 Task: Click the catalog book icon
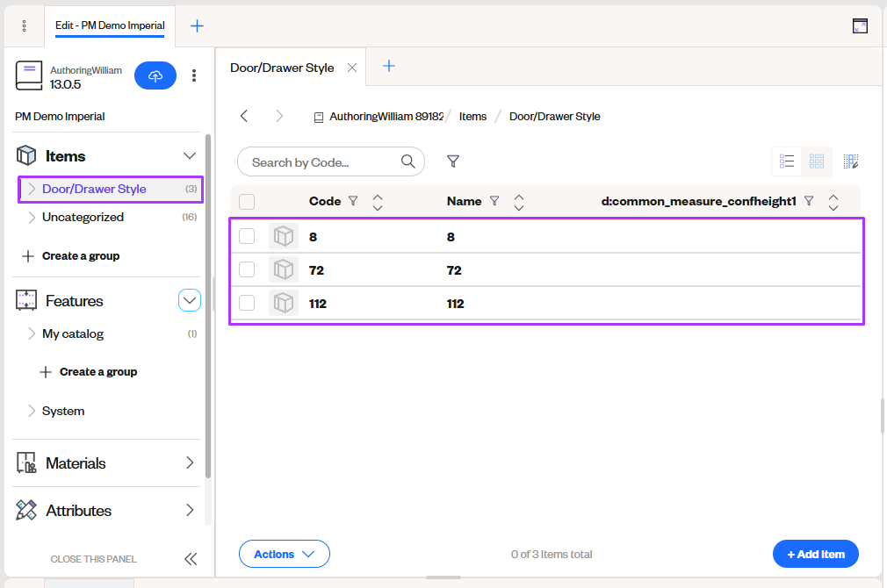tap(29, 75)
